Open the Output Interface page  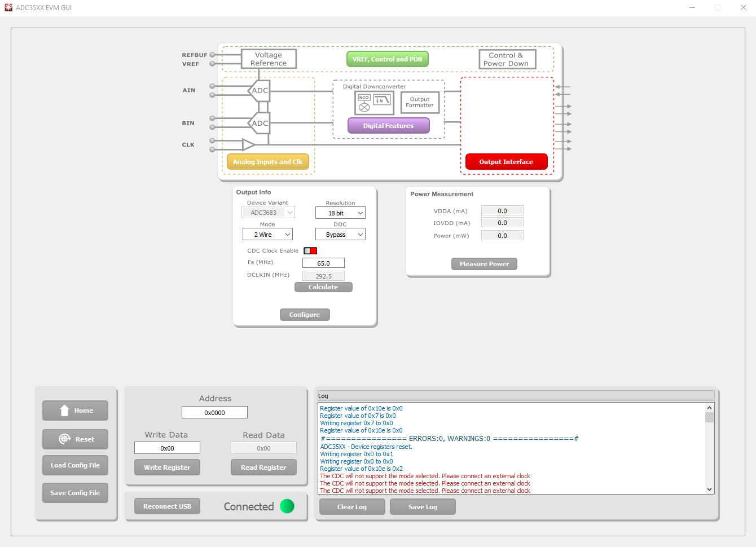(506, 162)
